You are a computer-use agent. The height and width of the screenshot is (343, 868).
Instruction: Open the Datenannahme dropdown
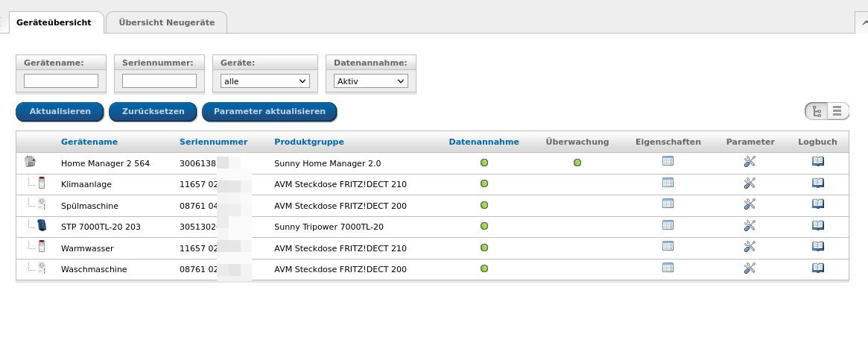pyautogui.click(x=370, y=81)
